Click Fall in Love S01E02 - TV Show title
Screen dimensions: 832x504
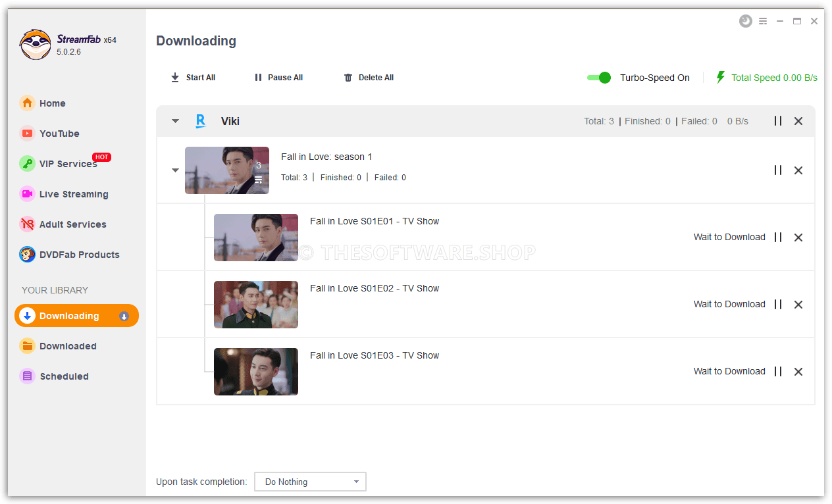pos(375,288)
